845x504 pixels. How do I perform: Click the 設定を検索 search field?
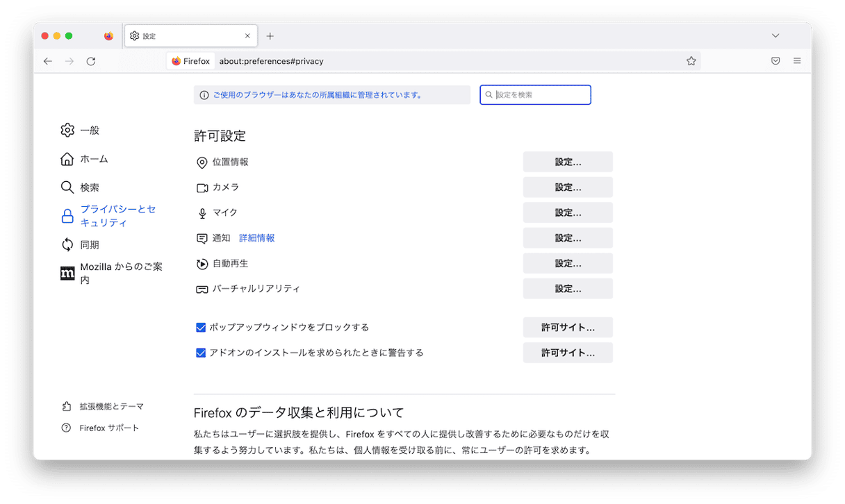[x=535, y=95]
